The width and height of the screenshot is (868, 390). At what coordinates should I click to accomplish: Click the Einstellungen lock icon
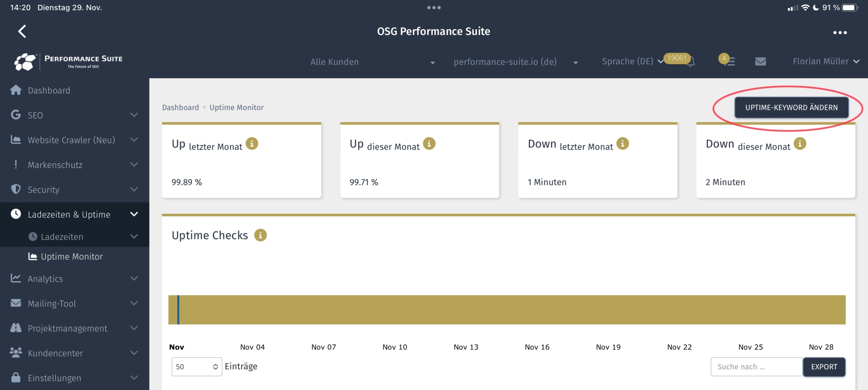16,377
